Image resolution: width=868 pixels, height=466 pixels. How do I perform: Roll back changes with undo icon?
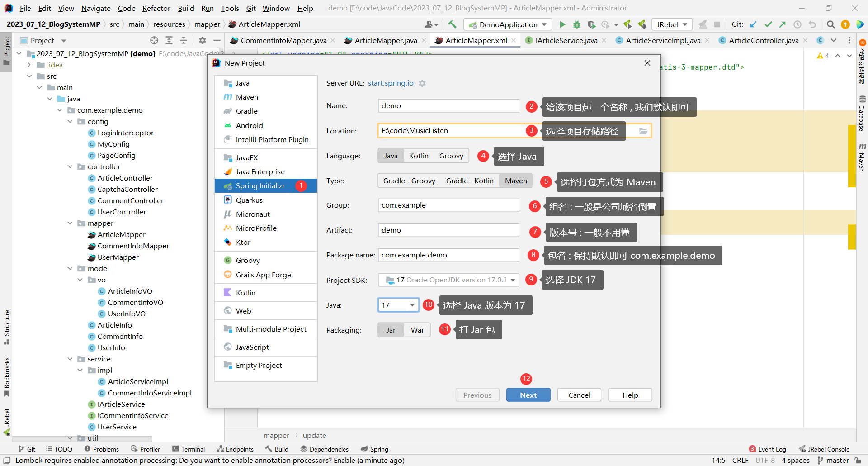(x=812, y=24)
